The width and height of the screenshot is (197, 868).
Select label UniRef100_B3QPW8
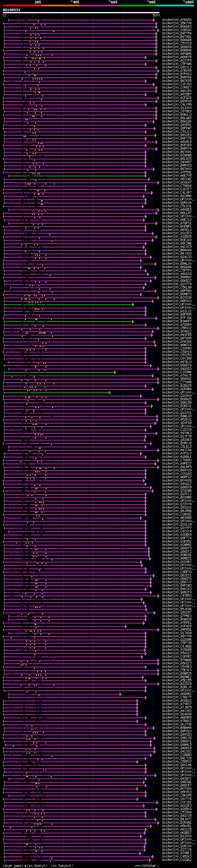click(x=177, y=155)
